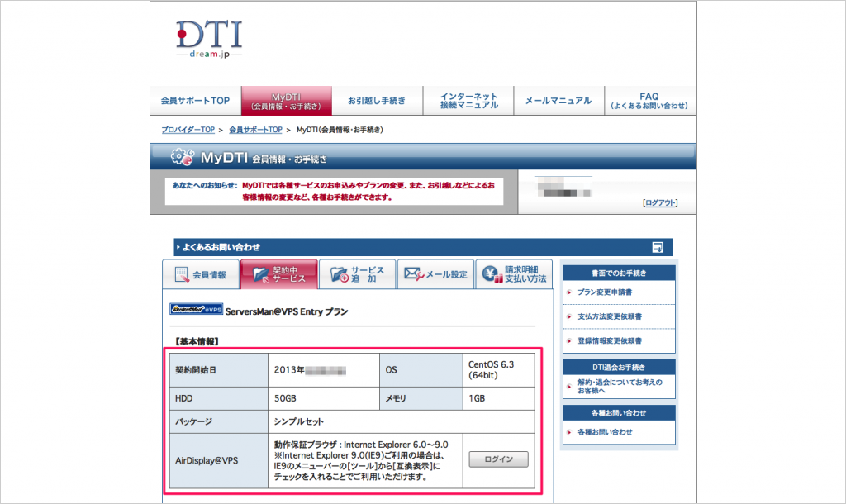Click the 【基本情報】 section heading

[197, 341]
